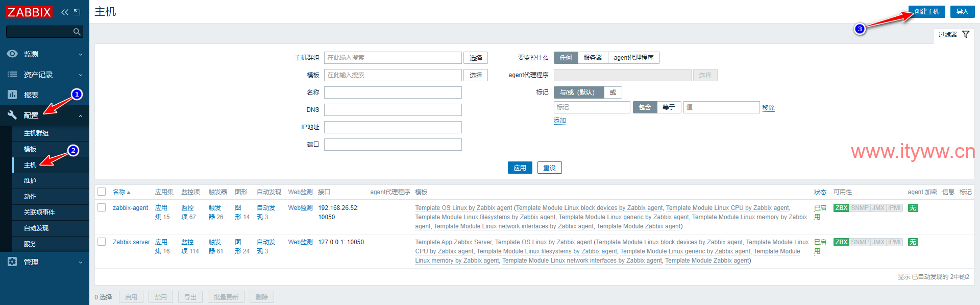This screenshot has height=305, width=980.
Task: Click the 创建主机 button
Action: 927,12
